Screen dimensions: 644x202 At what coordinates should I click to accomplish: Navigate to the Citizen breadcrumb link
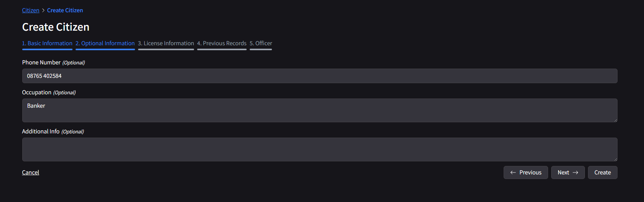(x=31, y=10)
